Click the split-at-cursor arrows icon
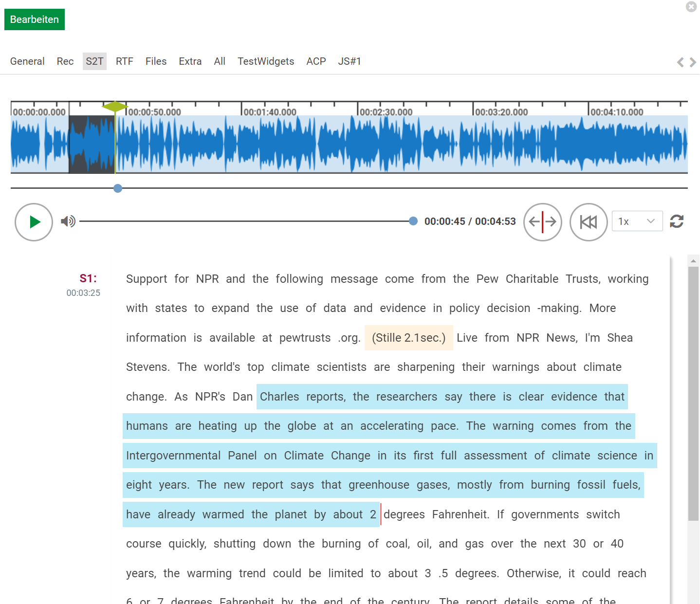This screenshot has height=604, width=700. coord(542,222)
